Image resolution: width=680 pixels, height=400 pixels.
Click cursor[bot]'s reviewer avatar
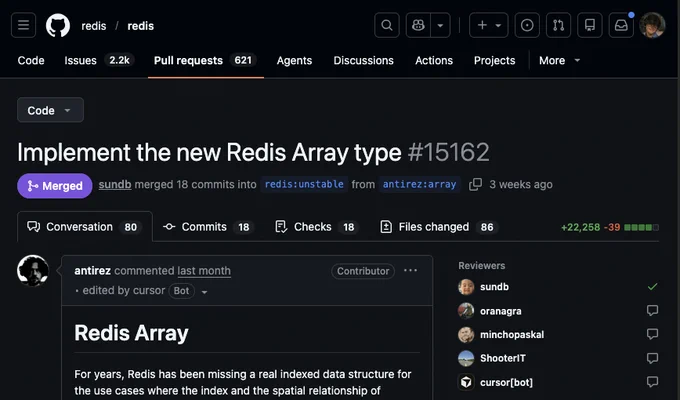point(466,382)
